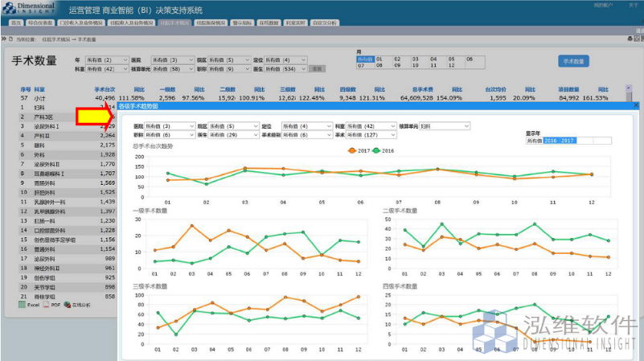Open 医生 dropdown 所有值 (534)
The width and height of the screenshot is (644, 361).
pyautogui.click(x=285, y=69)
